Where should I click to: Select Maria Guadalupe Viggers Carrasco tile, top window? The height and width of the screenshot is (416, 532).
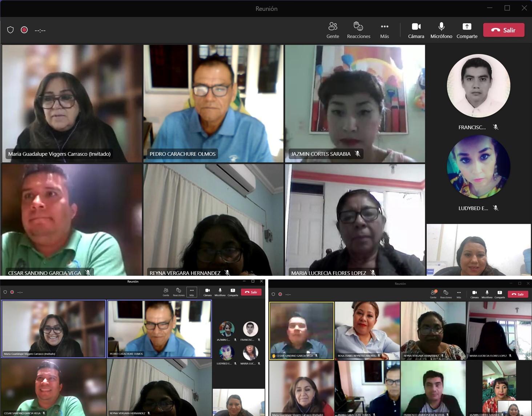point(72,104)
